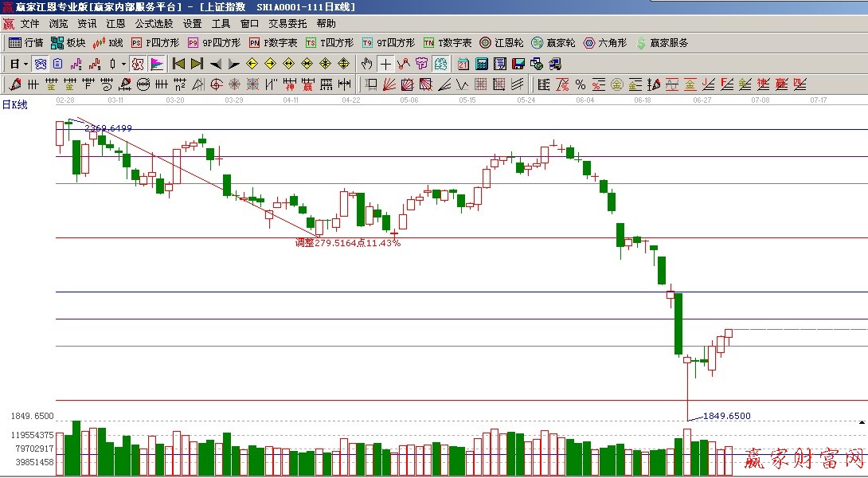The width and height of the screenshot is (868, 478).
Task: Select the crosshair cursor tool
Action: point(385,64)
